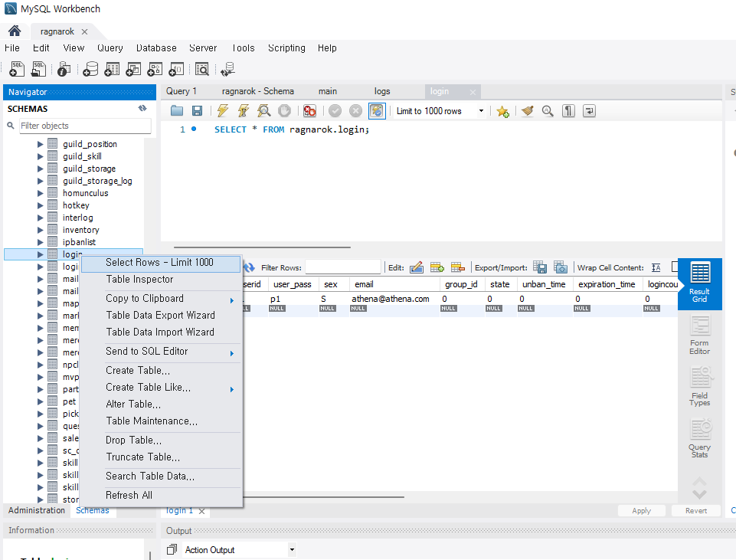Switch to the Administration tab
The width and height of the screenshot is (736, 560).
(x=37, y=510)
